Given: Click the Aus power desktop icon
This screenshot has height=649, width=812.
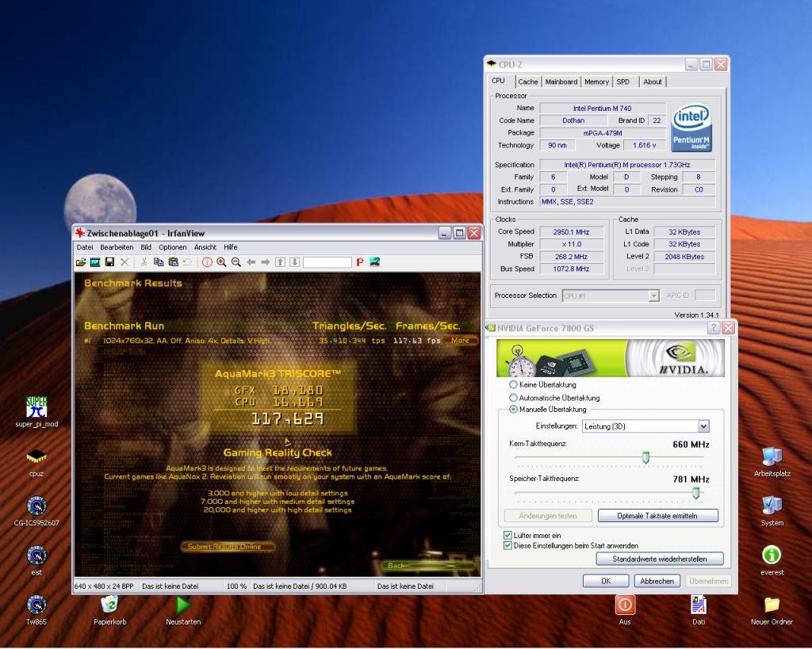Looking at the screenshot, I should pyautogui.click(x=625, y=609).
